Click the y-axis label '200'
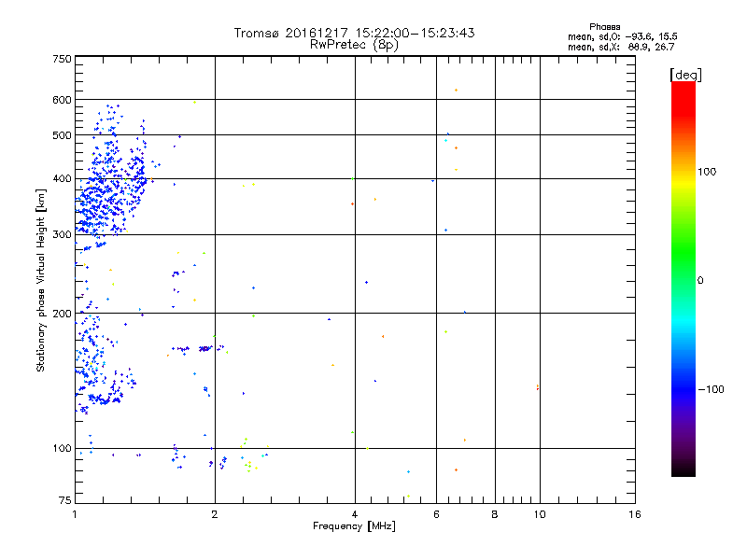This screenshot has width=747, height=560. [x=62, y=314]
